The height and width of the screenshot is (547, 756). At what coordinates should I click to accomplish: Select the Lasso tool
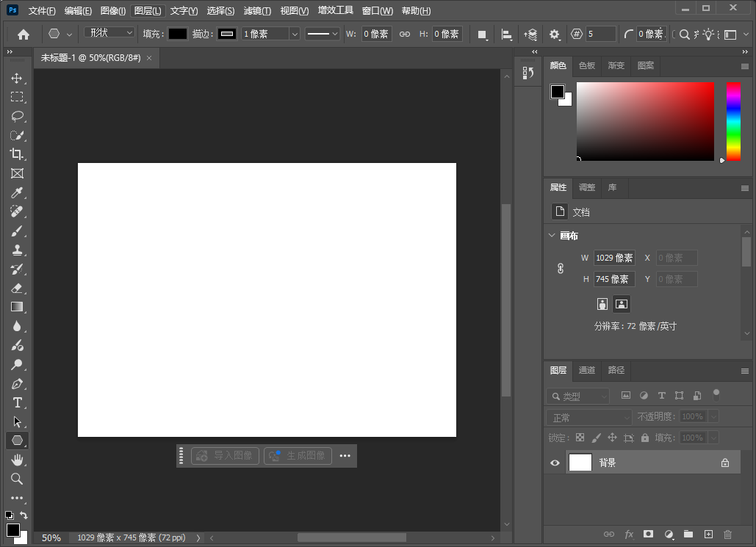point(17,116)
